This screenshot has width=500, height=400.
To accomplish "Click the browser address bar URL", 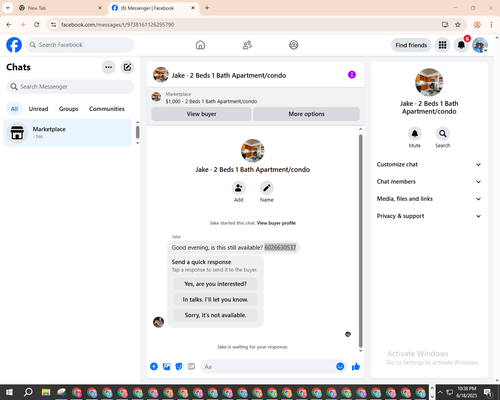I will [x=117, y=25].
